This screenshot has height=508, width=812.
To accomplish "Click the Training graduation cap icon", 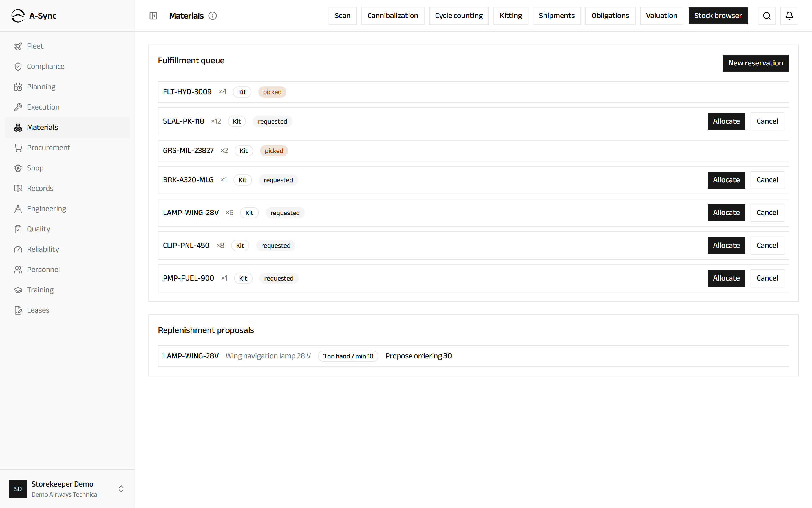I will [18, 290].
